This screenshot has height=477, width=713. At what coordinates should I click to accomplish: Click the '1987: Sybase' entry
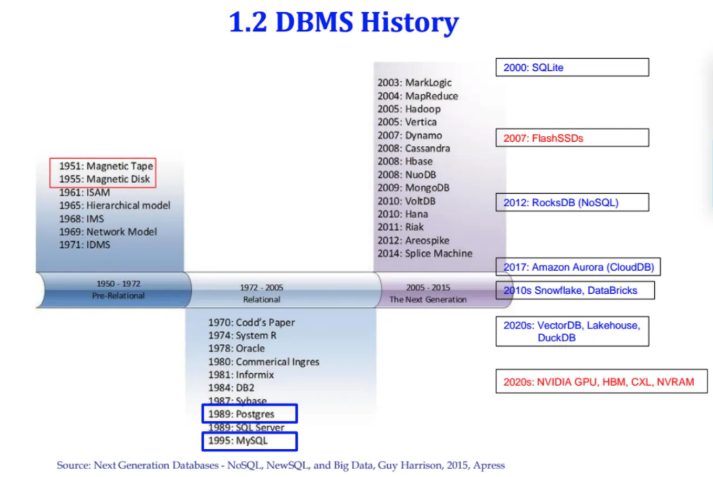point(237,401)
